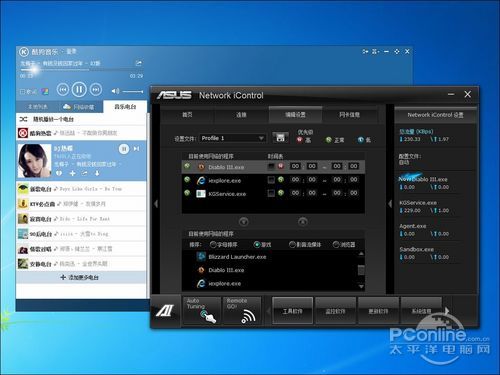This screenshot has width=500, height=375.
Task: Select the 字母排序 sort radio button
Action: 213,245
